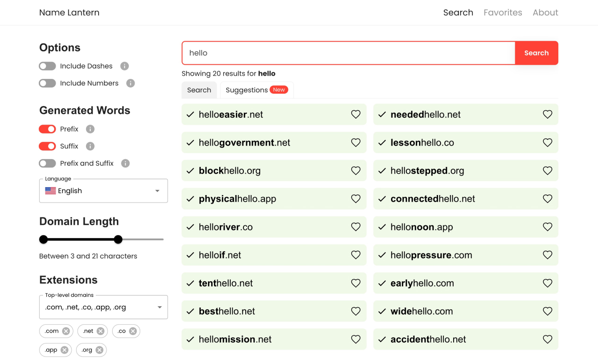Screen dimensions: 598x364
Task: Enable the Prefix and Suffix switch
Action: tap(47, 163)
